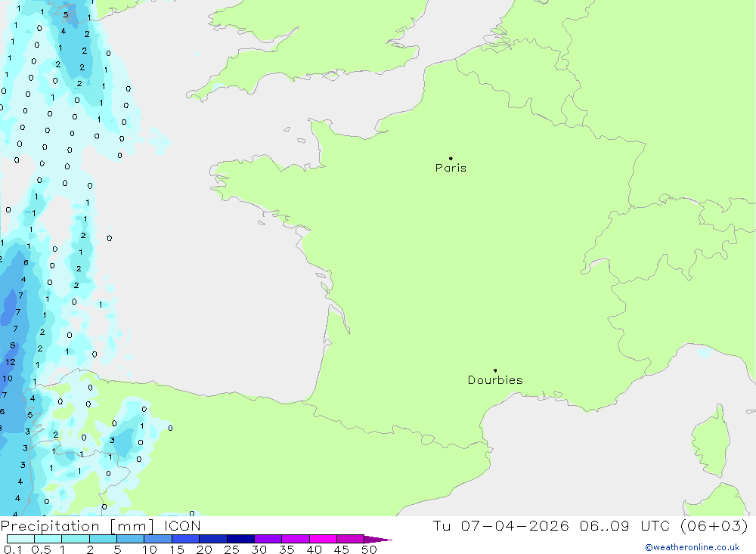Click the '20' legend scale label

[x=204, y=549]
